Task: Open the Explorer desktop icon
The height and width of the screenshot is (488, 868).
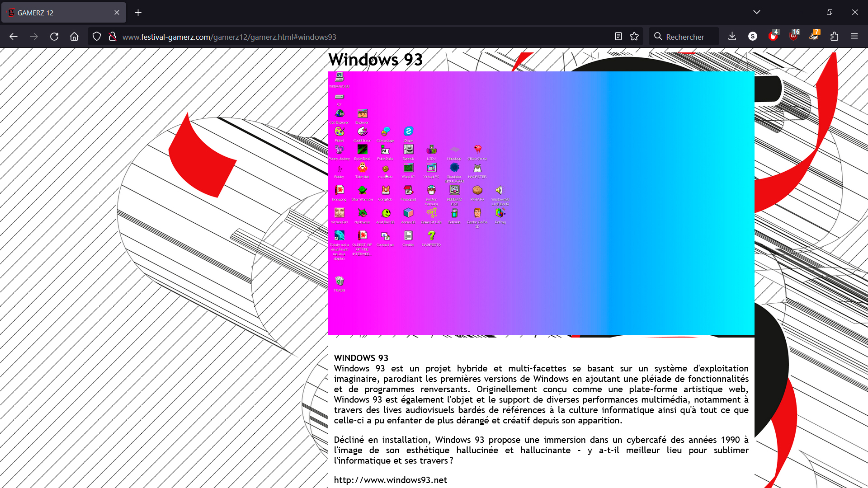Action: tap(363, 114)
